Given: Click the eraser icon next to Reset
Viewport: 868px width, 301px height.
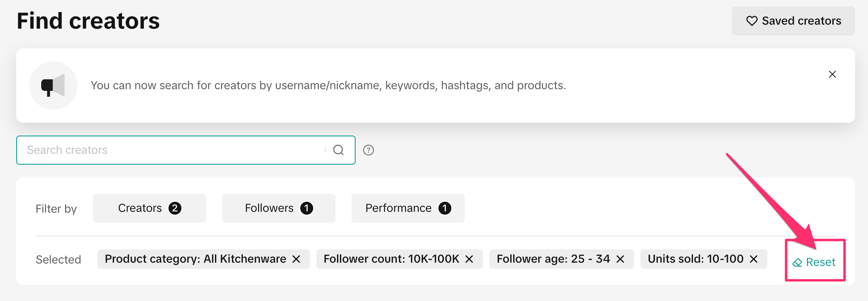Looking at the screenshot, I should (x=797, y=263).
